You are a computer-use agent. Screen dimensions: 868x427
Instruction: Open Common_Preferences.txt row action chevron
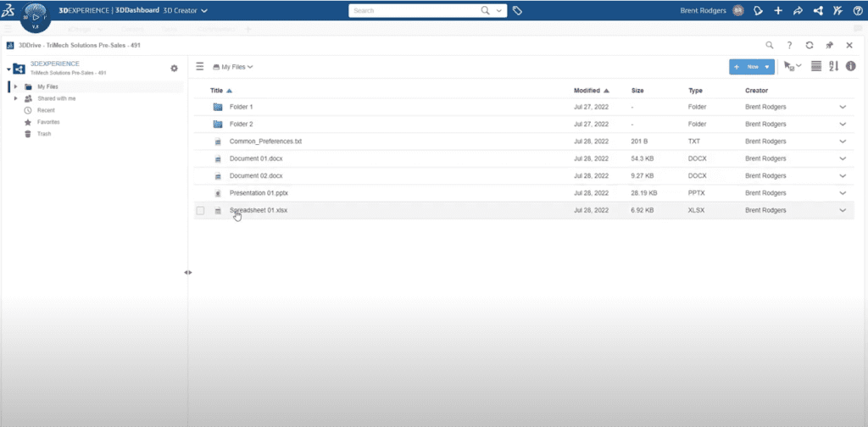click(x=843, y=141)
